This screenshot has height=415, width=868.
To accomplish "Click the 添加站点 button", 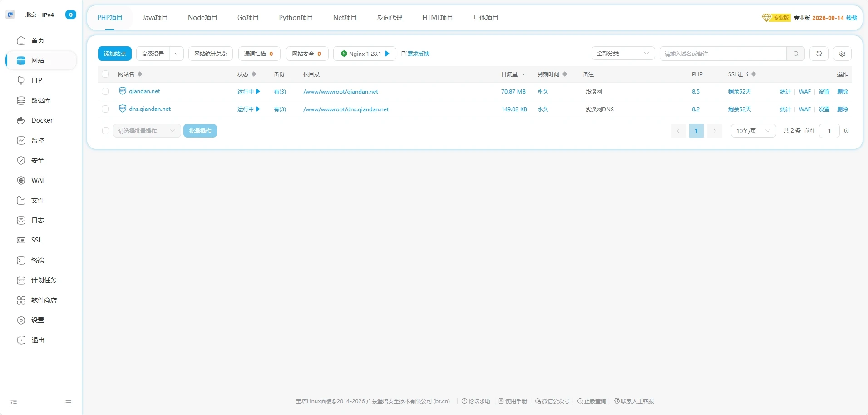I will pos(114,54).
